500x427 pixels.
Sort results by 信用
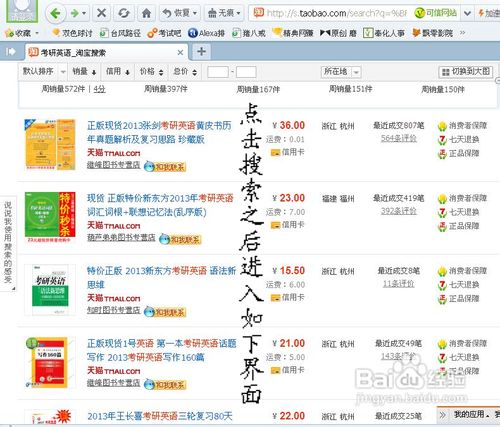118,71
